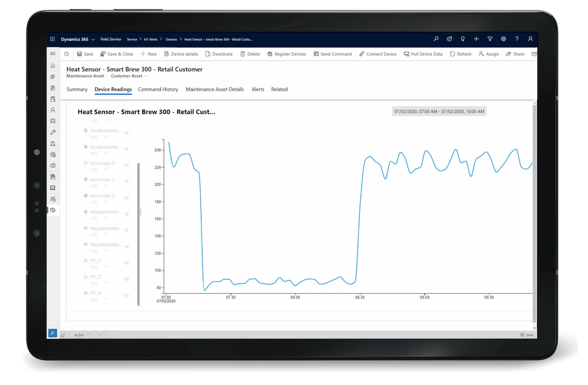Toggle visibility eye for FFT_Z
Image resolution: width=588 pixels, height=385 pixels.
point(126,279)
